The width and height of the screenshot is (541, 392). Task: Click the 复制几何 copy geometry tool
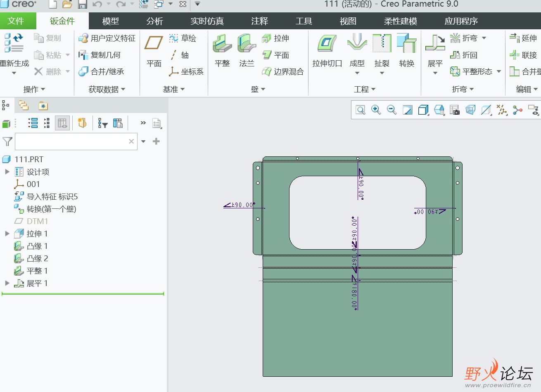point(100,55)
